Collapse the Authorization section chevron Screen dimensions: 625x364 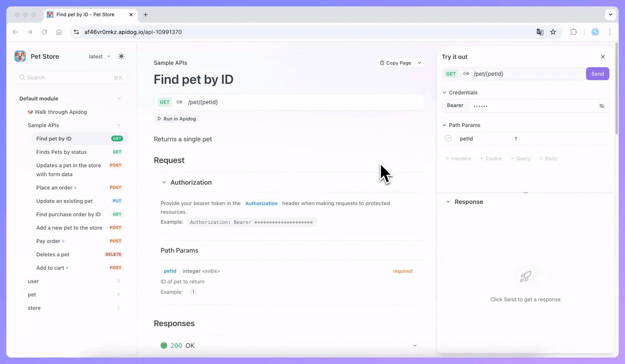(164, 182)
